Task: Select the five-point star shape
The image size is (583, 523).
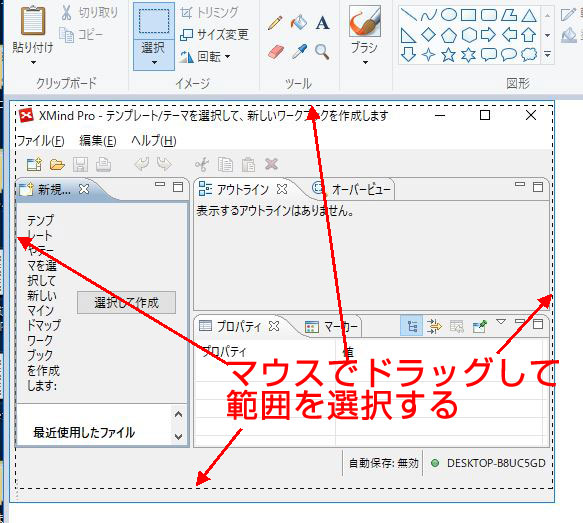Action: (448, 55)
